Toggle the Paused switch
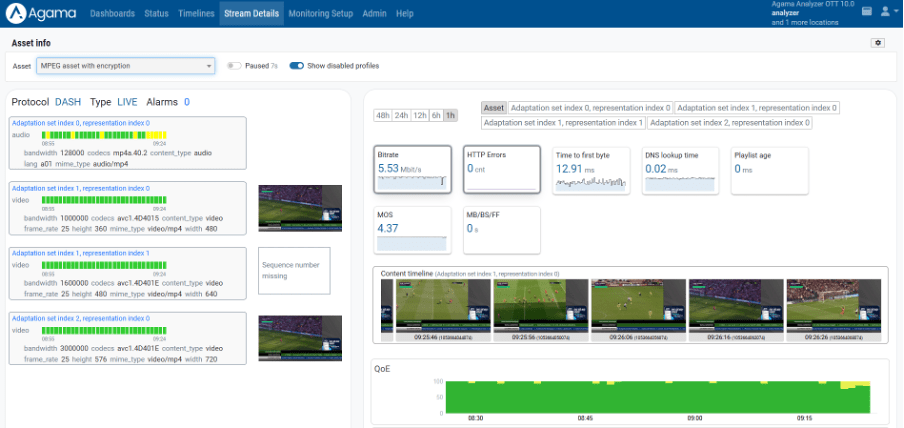This screenshot has height=428, width=904. [234, 66]
